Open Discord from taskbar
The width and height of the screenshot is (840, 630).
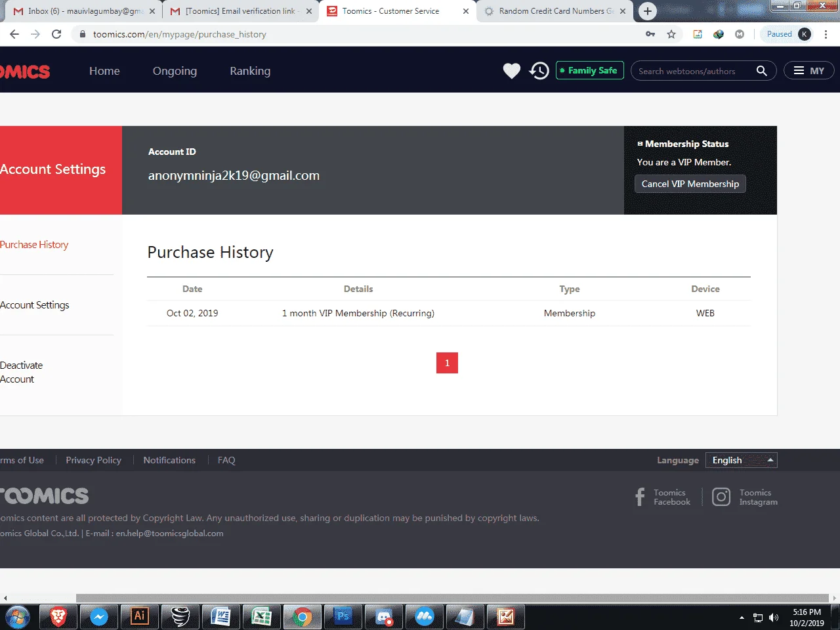384,617
